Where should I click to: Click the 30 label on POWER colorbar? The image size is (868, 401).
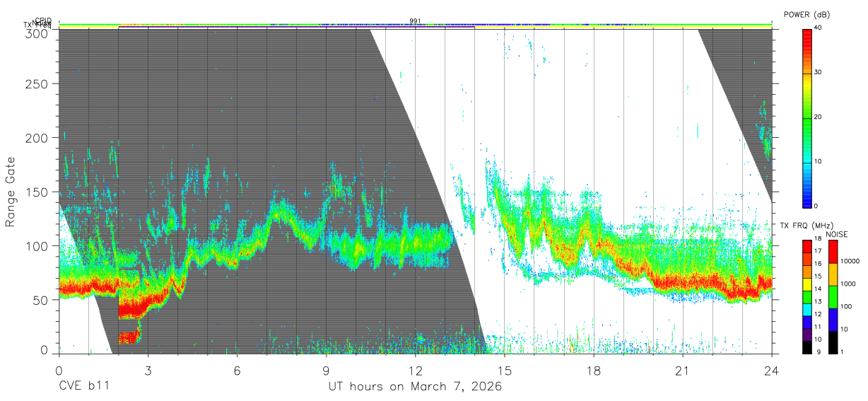pyautogui.click(x=819, y=72)
